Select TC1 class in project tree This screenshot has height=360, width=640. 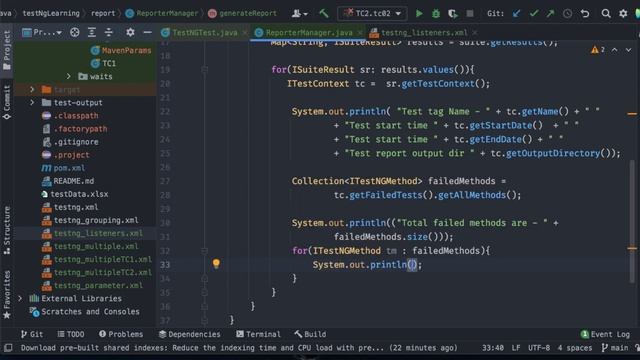pos(104,63)
